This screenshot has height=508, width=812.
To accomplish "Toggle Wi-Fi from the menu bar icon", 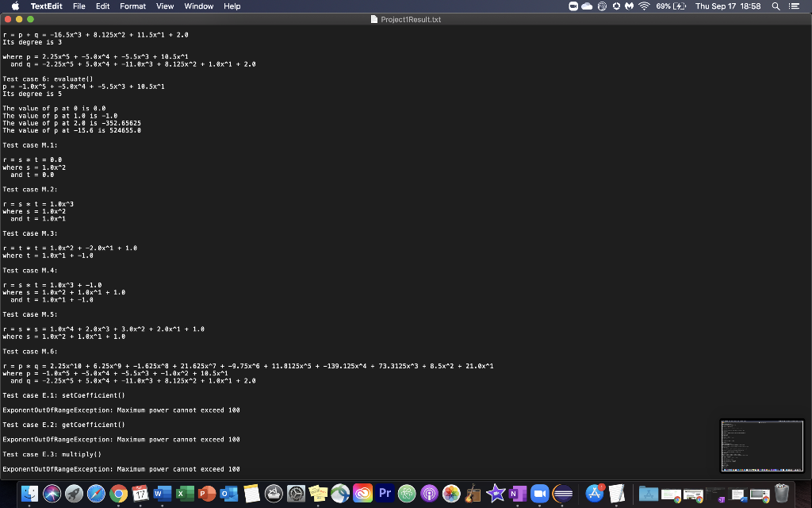I will point(643,6).
